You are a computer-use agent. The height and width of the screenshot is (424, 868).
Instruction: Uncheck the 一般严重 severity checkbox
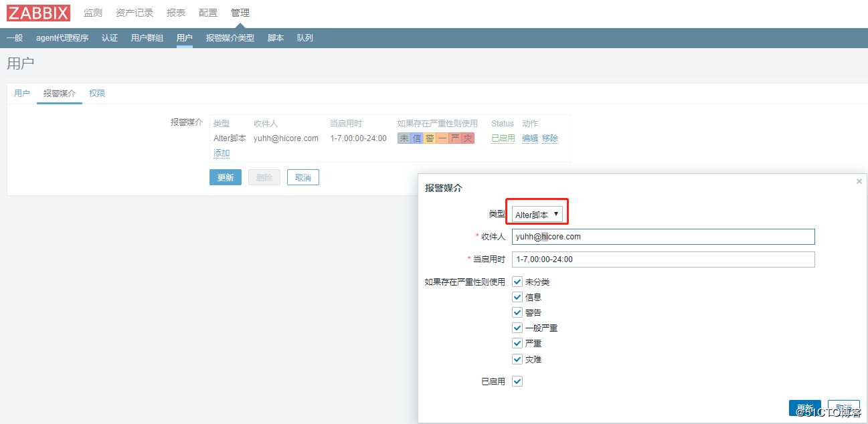click(x=517, y=328)
